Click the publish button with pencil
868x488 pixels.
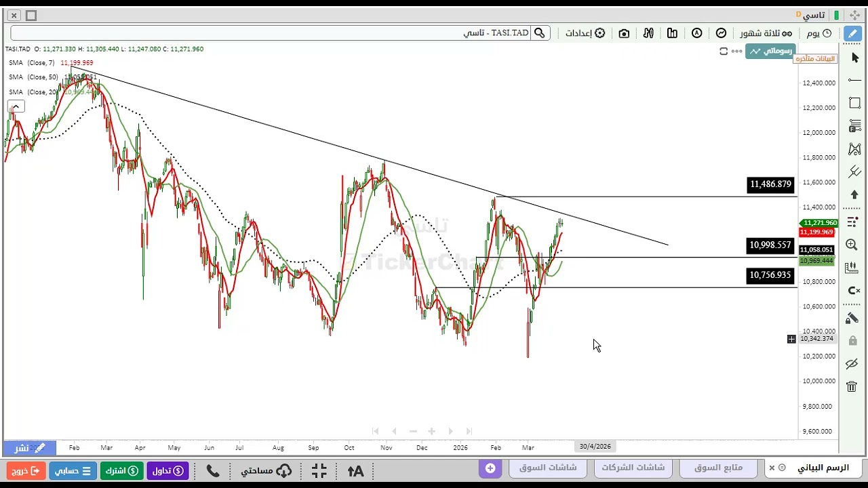[x=30, y=447]
